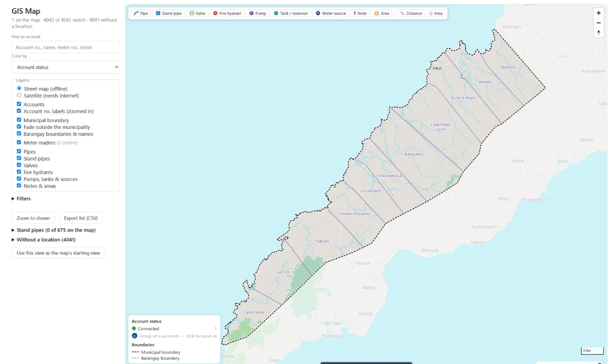Viewport: 615px width, 364px height.
Task: Click the Barangay boundary legend entry
Action: click(156, 358)
